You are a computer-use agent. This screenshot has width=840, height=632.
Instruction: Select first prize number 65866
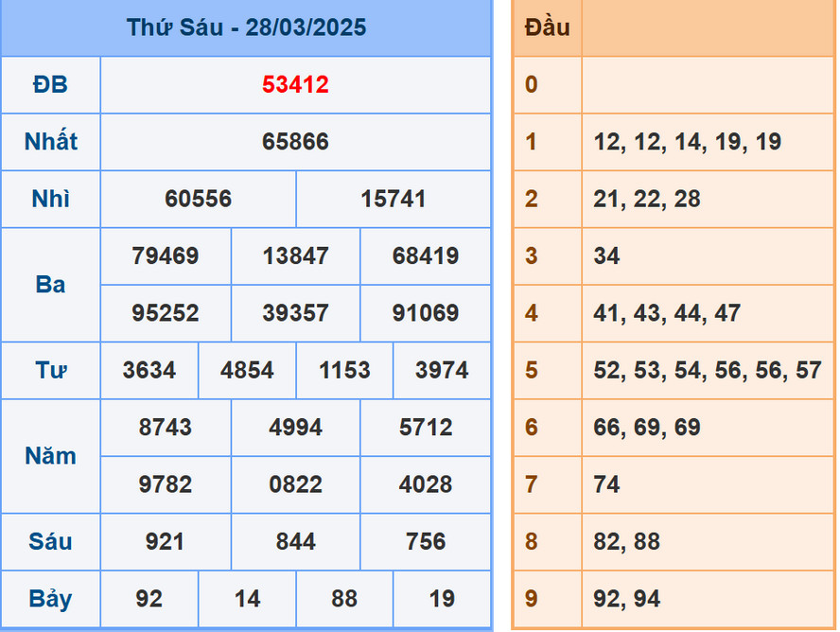[295, 142]
